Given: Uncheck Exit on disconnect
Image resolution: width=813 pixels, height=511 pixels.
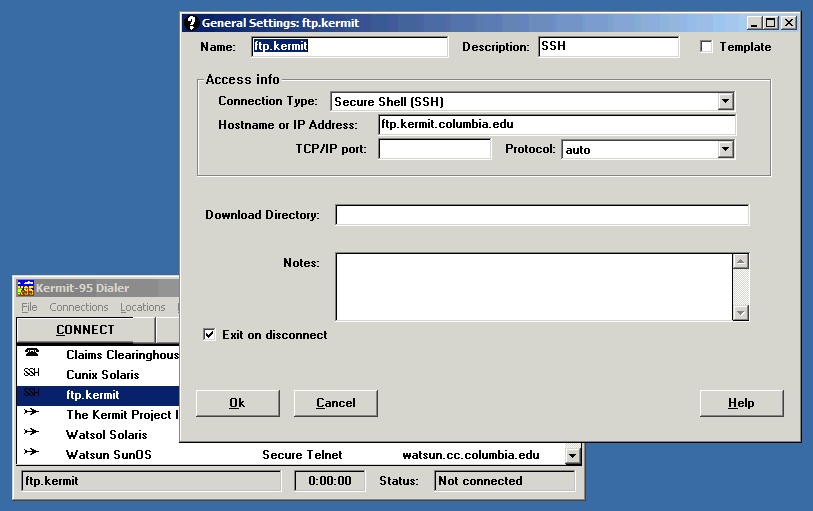Looking at the screenshot, I should [x=209, y=334].
